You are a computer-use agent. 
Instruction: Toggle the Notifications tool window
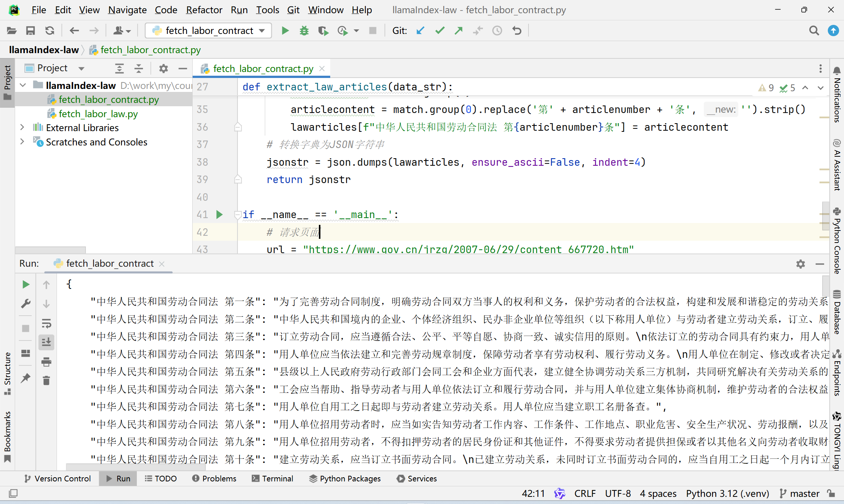coord(837,95)
